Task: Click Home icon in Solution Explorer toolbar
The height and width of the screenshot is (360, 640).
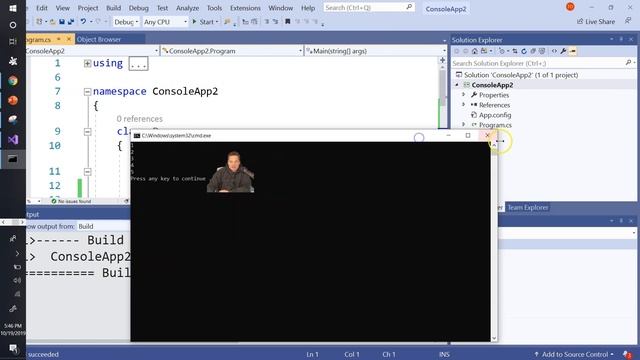Action: tap(474, 51)
